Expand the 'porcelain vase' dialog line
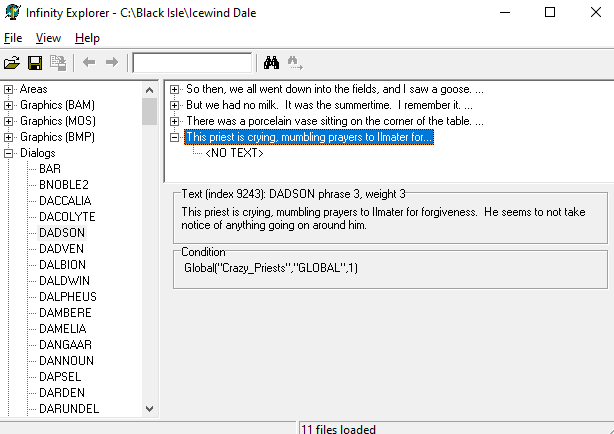 174,121
